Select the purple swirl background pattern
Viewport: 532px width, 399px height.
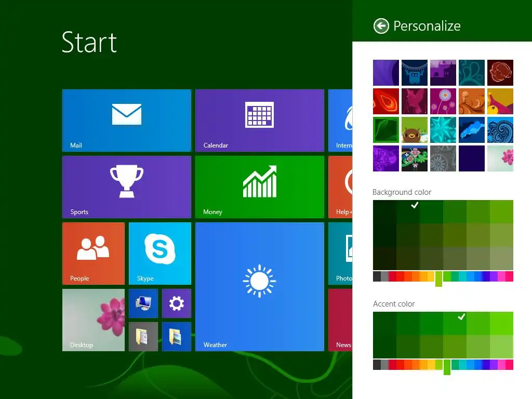click(386, 73)
